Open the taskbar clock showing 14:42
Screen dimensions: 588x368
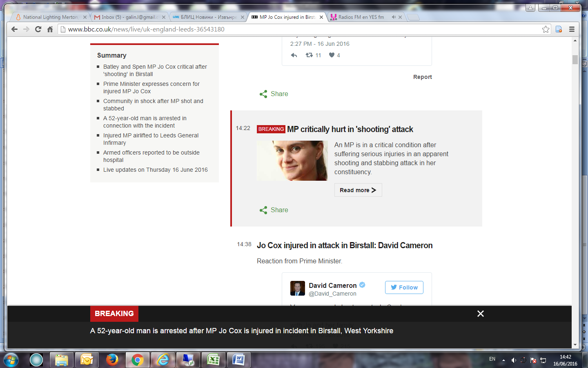pyautogui.click(x=566, y=360)
